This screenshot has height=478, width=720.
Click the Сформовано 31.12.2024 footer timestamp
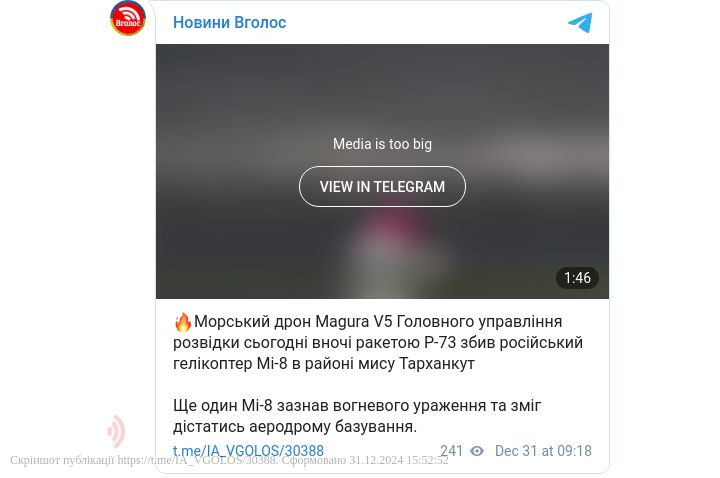tap(365, 460)
